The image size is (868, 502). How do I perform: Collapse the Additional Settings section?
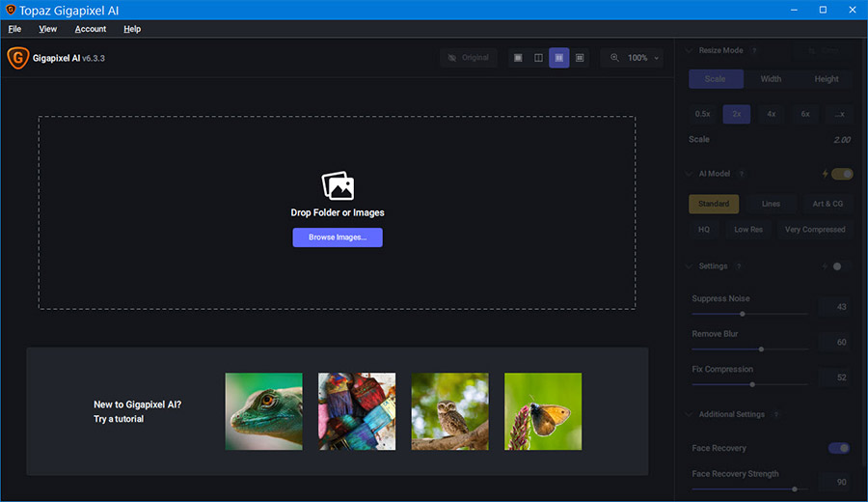[690, 414]
